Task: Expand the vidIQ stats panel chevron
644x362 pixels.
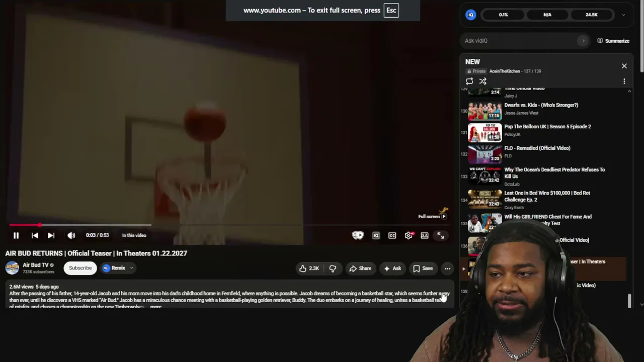Action: [623, 15]
